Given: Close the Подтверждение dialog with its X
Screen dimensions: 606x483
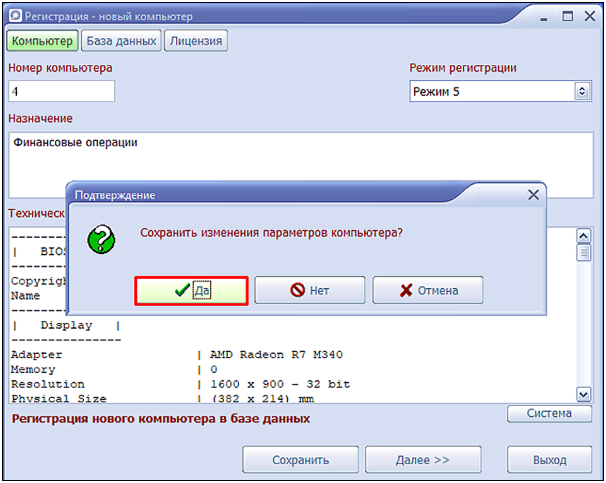Looking at the screenshot, I should (533, 195).
